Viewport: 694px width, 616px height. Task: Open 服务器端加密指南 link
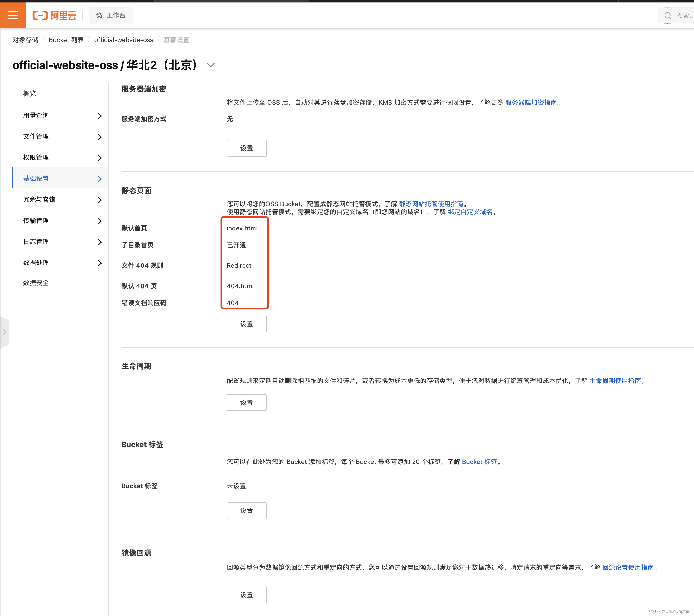click(x=531, y=103)
